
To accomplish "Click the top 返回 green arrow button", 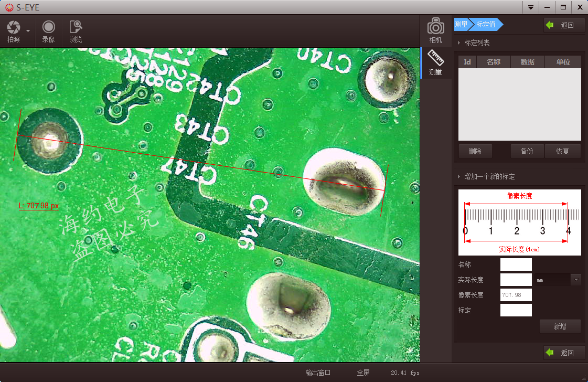I will click(564, 25).
